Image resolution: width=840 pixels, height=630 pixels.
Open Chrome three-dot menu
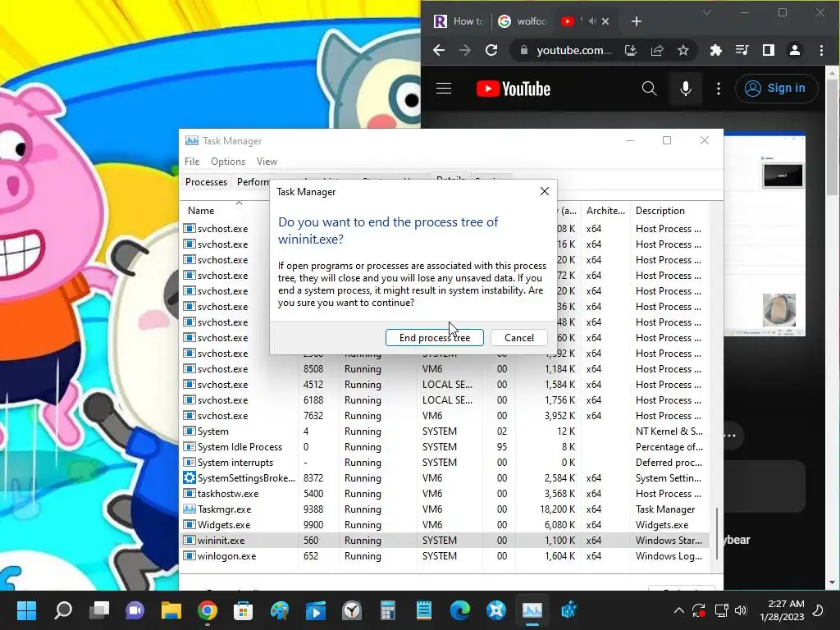[821, 50]
